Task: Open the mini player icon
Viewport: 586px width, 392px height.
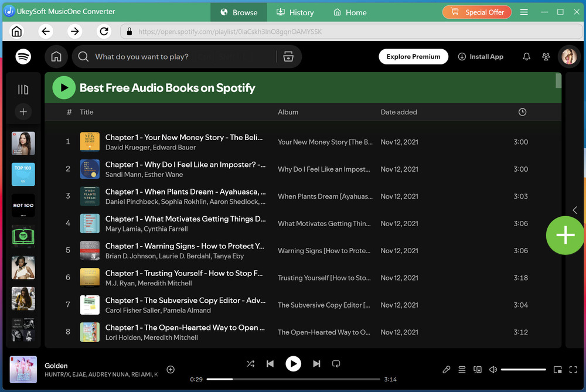Action: 558,370
